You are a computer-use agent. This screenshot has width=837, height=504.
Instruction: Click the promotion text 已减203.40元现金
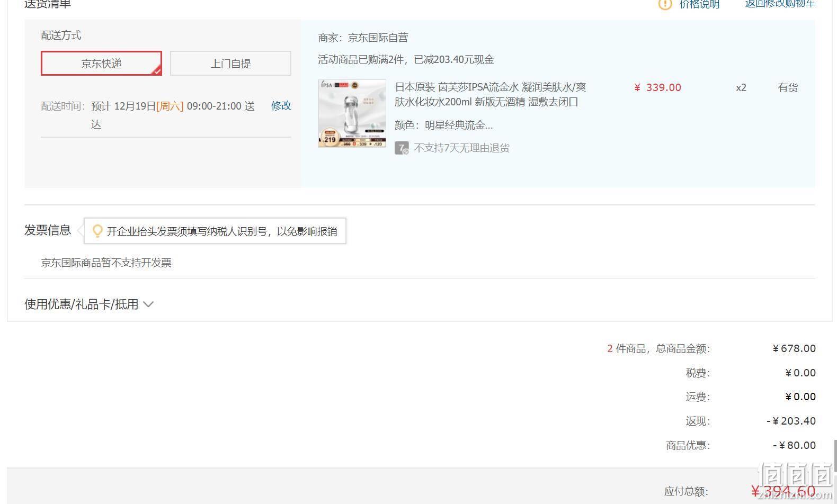click(454, 59)
